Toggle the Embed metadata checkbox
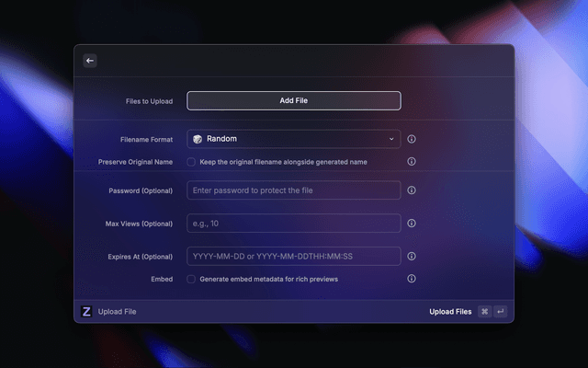Screen dimensions: 588x368 (191, 279)
